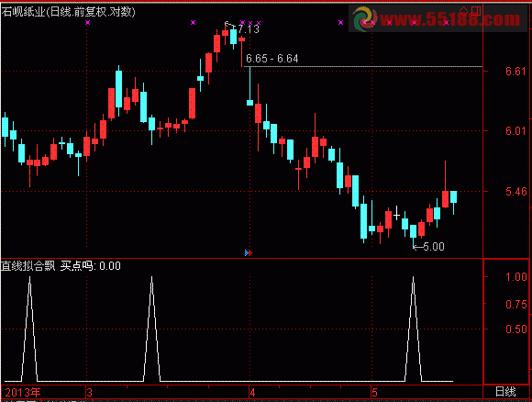Click the 7.13 high price label
This screenshot has height=402, width=532.
tap(249, 29)
